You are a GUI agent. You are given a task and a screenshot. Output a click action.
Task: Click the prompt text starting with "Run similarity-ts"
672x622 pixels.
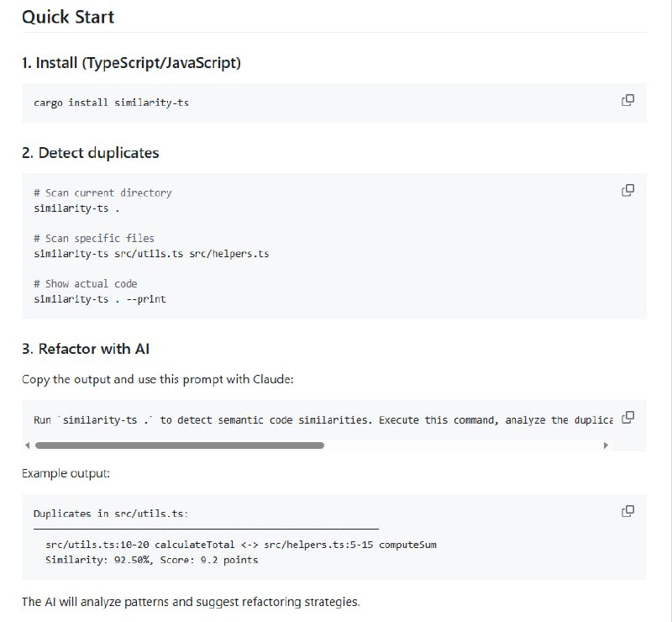pos(319,419)
